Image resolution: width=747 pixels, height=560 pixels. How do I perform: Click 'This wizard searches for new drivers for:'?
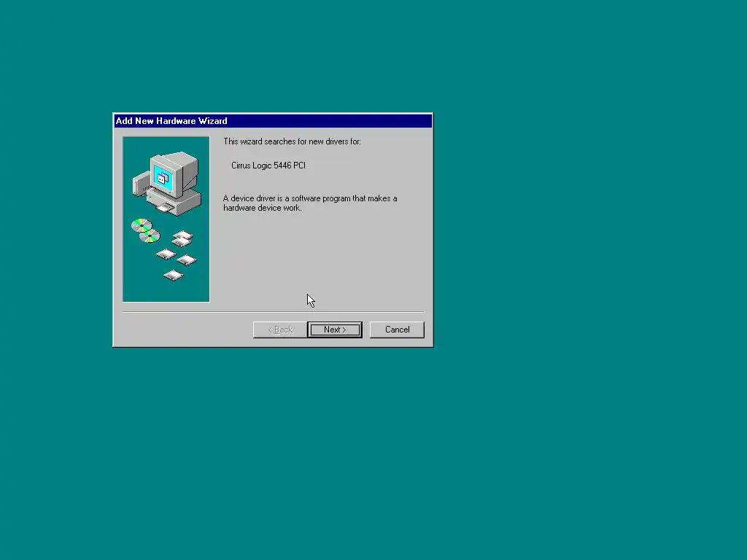pos(292,141)
